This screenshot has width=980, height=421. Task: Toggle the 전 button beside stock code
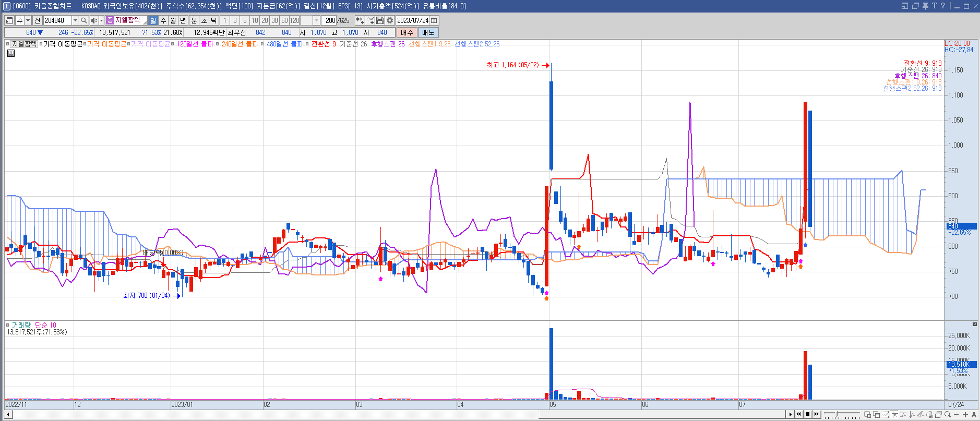pos(37,20)
